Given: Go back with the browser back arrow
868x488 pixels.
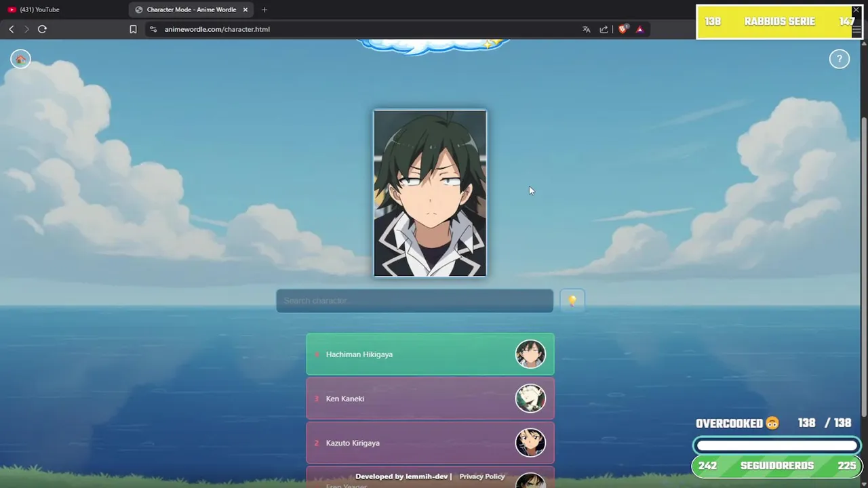Looking at the screenshot, I should [x=12, y=29].
